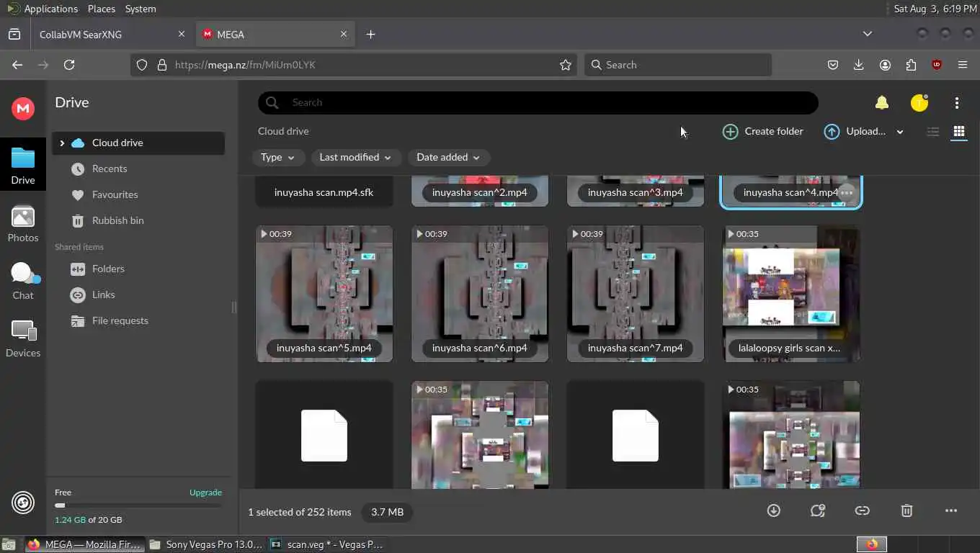Viewport: 980px width, 553px height.
Task: Click the MEGA search field
Action: click(538, 103)
